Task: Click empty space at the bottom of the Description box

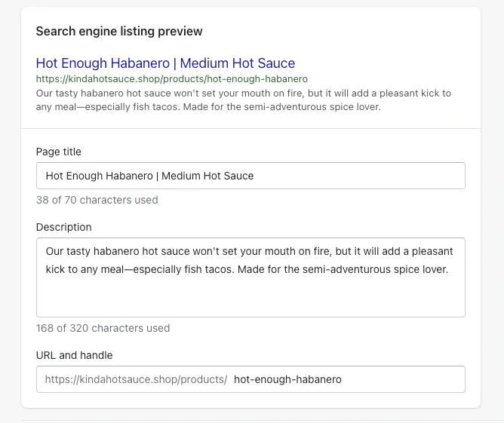Action: [x=250, y=301]
